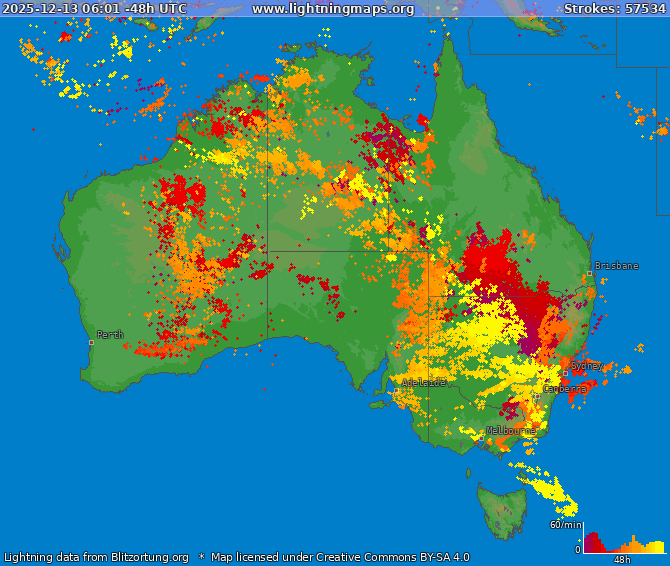Image resolution: width=670 pixels, height=566 pixels.
Task: Click the Brisbane text label
Action: click(616, 266)
